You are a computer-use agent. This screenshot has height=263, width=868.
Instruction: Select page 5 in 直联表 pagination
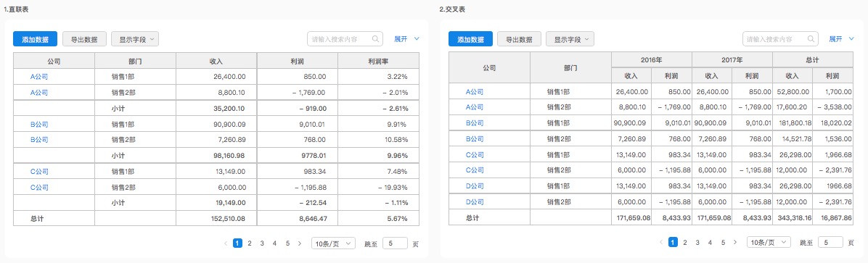[287, 243]
